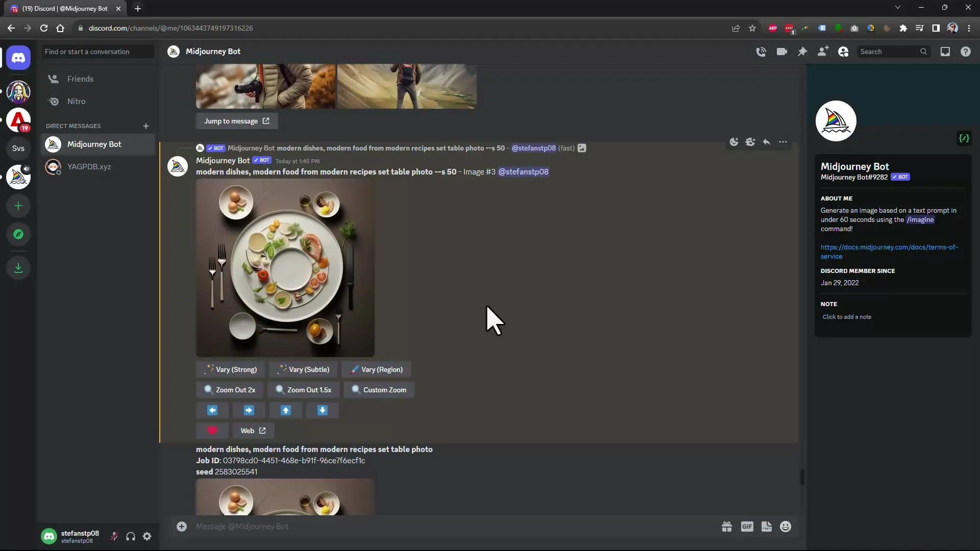
Task: Open the emoji picker
Action: coord(786,527)
